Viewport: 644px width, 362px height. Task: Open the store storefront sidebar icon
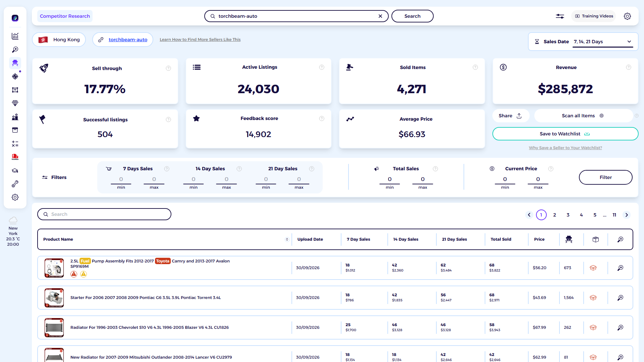(x=15, y=130)
